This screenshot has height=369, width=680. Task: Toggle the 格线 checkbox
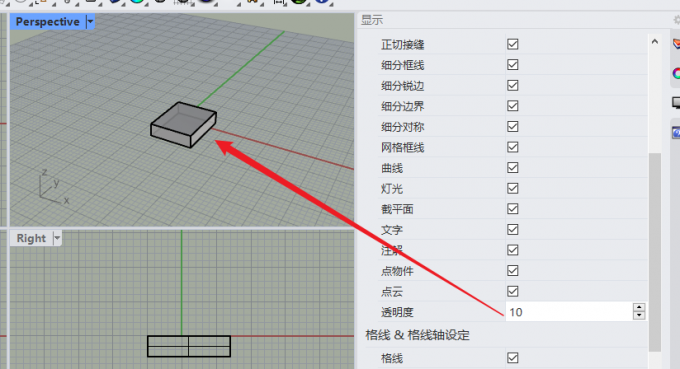513,358
